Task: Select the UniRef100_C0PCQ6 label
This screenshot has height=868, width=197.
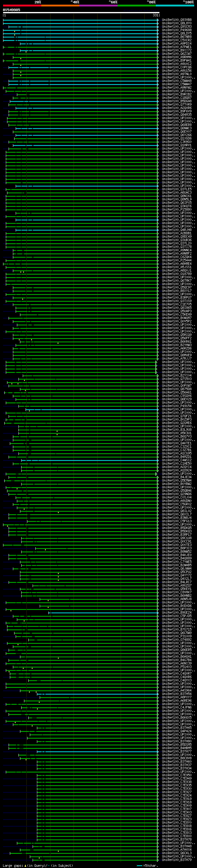Action: tap(177, 67)
